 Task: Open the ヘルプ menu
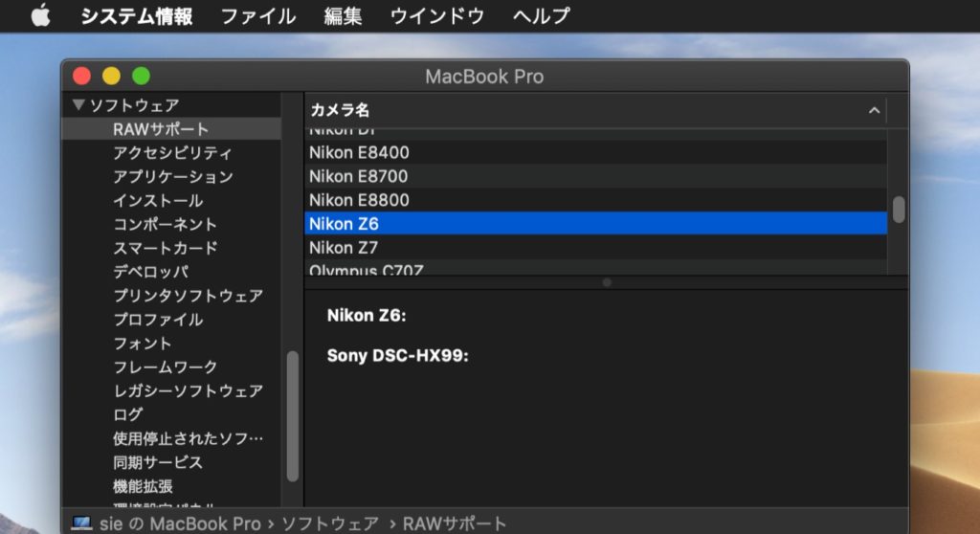point(542,15)
